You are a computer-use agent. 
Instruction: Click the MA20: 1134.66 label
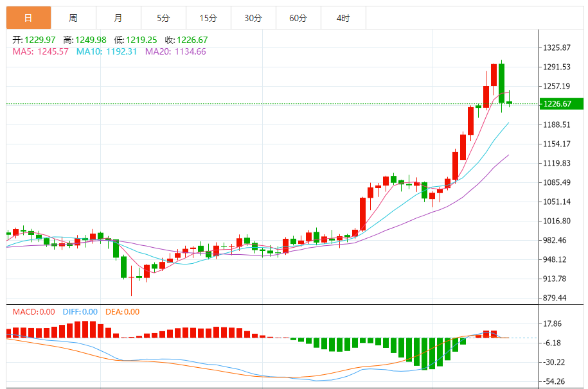pyautogui.click(x=175, y=51)
